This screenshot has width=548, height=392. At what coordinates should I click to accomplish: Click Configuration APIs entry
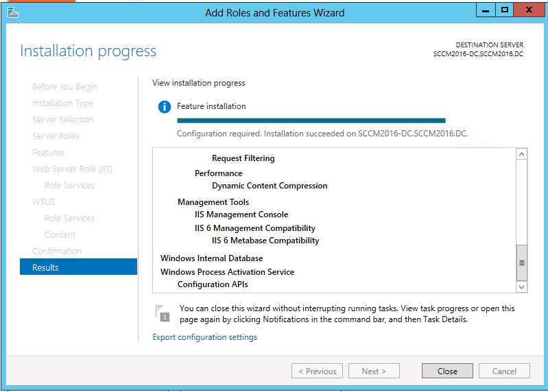[213, 284]
